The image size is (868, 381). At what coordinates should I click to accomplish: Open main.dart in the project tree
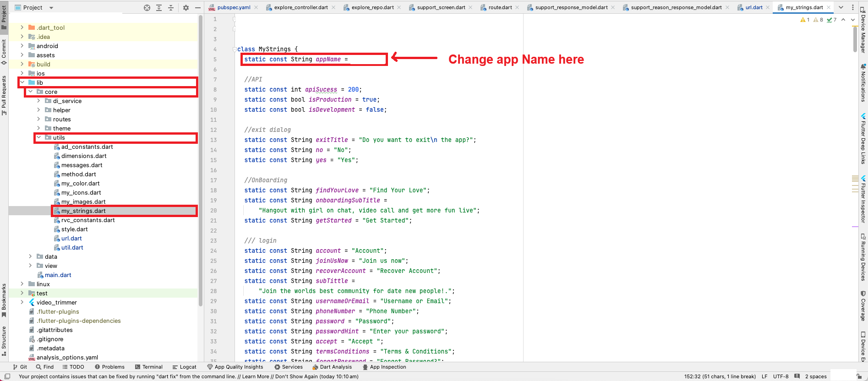tap(58, 275)
